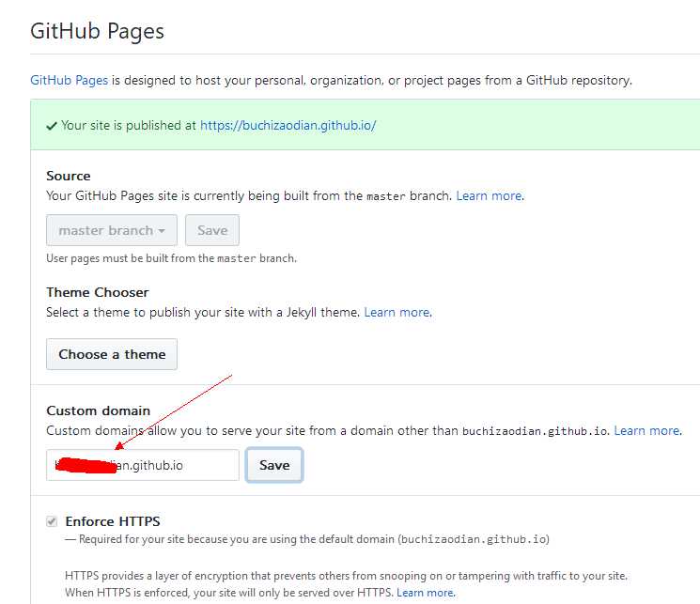This screenshot has height=604, width=700.
Task: Click the disabled Save button beside master branch
Action: (x=212, y=230)
